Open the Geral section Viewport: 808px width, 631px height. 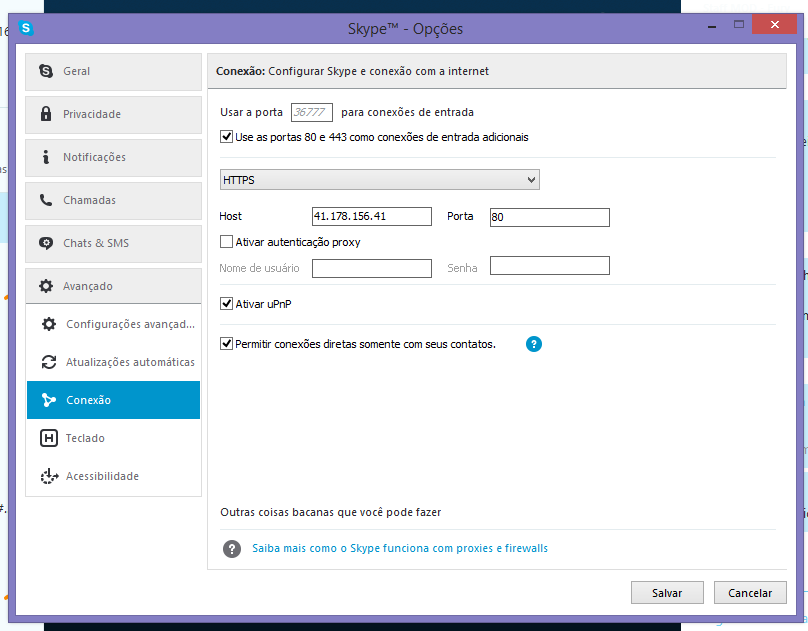tap(113, 72)
